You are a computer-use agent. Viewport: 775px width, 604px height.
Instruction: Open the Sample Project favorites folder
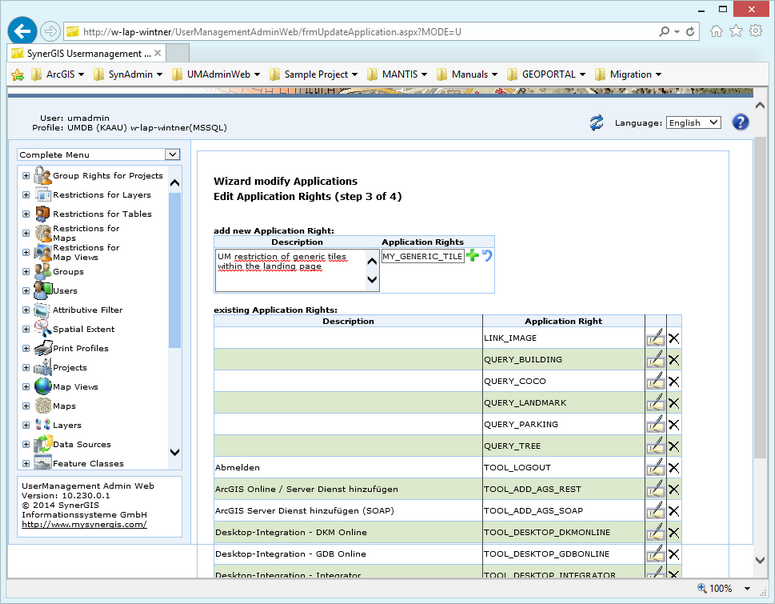(313, 74)
